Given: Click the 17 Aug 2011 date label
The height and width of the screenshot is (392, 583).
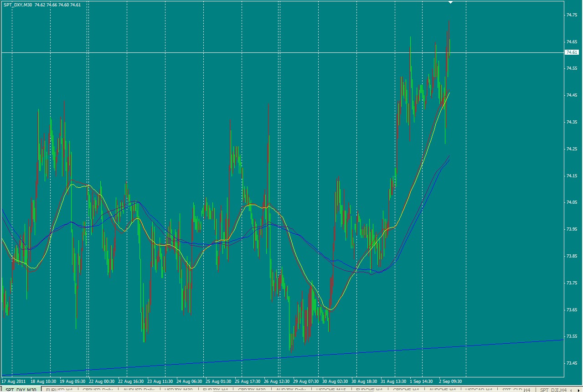Looking at the screenshot, I should point(14,381).
